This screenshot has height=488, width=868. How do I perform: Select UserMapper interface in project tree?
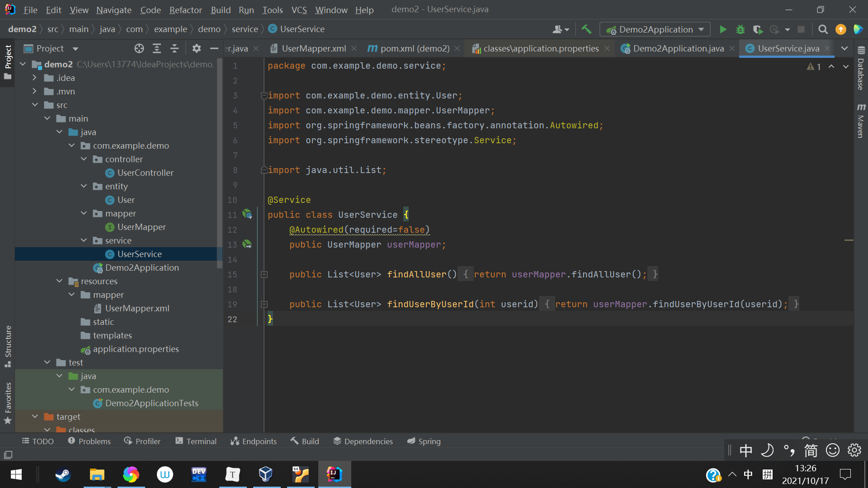(x=141, y=227)
